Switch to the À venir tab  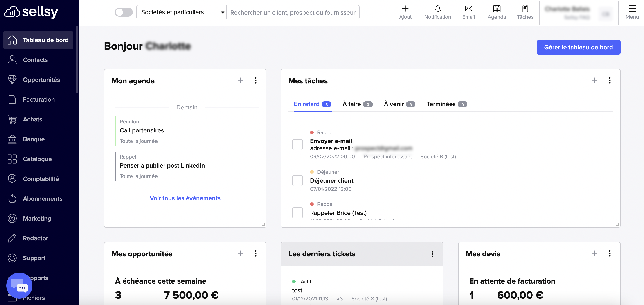(x=399, y=104)
